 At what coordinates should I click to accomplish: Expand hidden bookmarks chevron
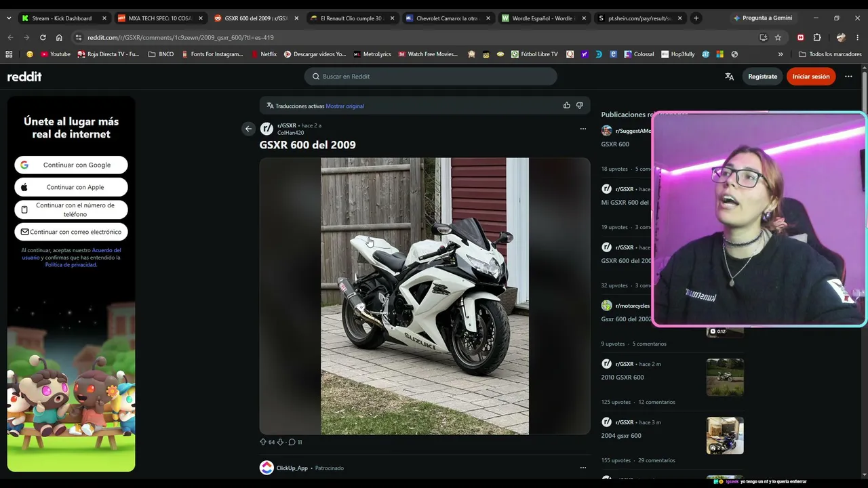click(781, 54)
